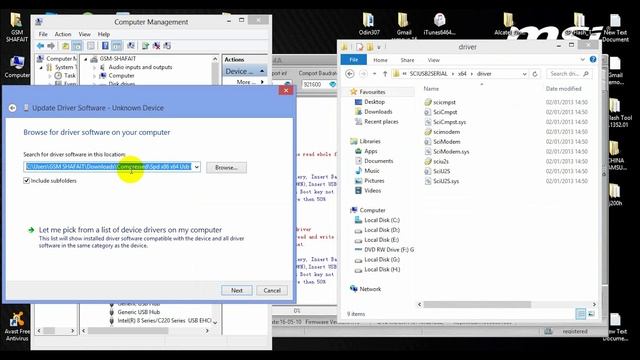Switch to the Explorer View ribbon tab
This screenshot has height=360, width=640.
pos(433,60)
